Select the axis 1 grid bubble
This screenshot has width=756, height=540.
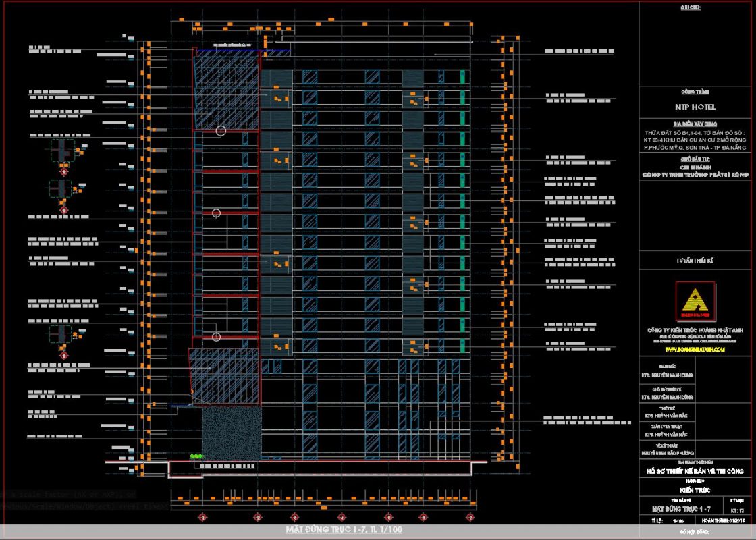tap(200, 518)
